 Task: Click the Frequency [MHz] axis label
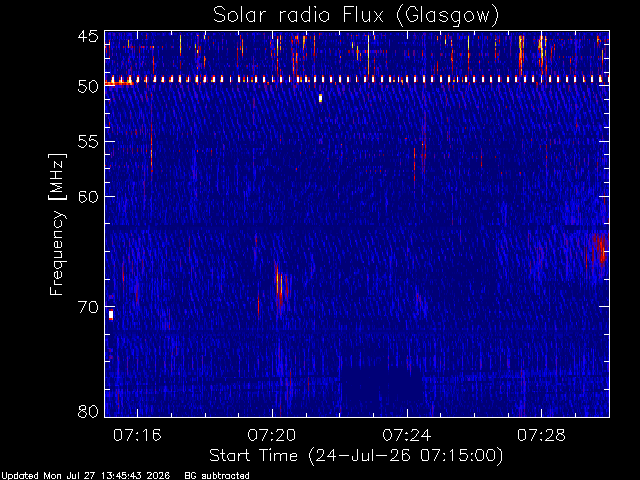click(x=57, y=224)
